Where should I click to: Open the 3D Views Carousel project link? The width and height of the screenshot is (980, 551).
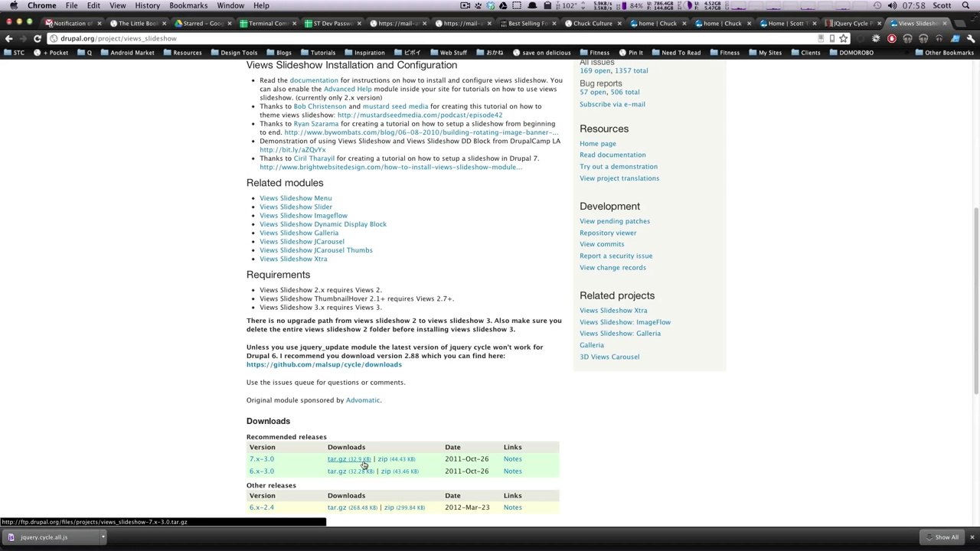point(609,357)
